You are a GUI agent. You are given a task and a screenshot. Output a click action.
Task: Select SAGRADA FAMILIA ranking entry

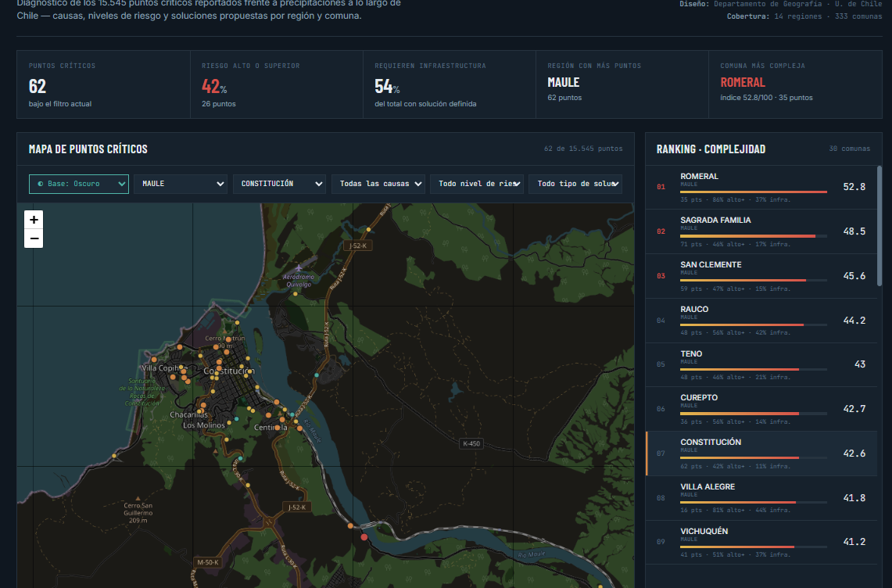point(761,231)
